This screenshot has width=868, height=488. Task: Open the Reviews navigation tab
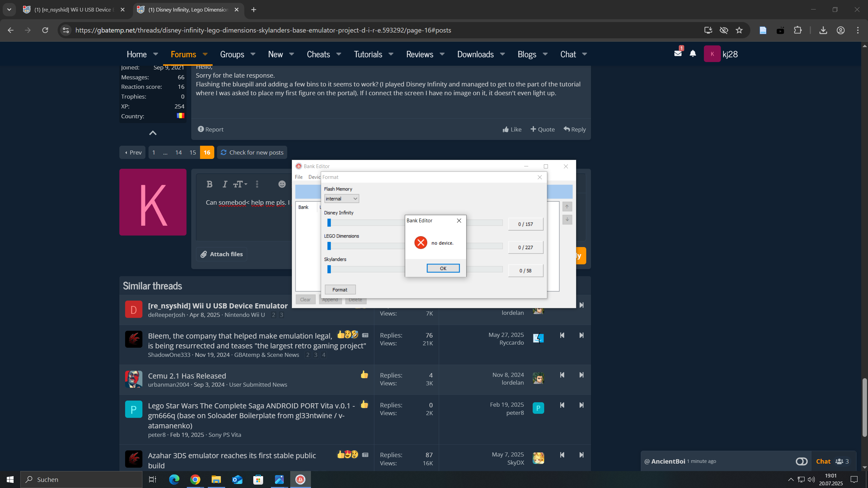[420, 54]
